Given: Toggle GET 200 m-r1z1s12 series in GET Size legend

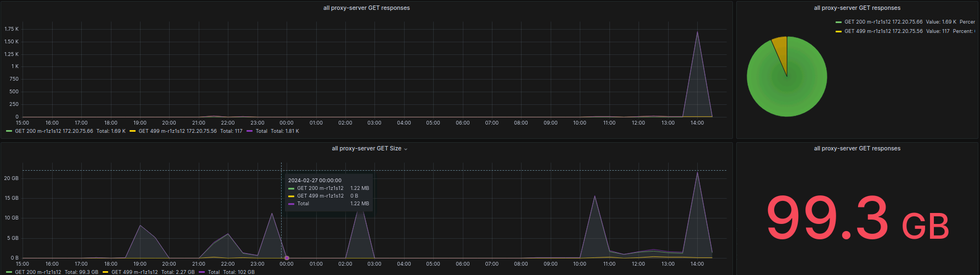Looking at the screenshot, I should coord(38,272).
